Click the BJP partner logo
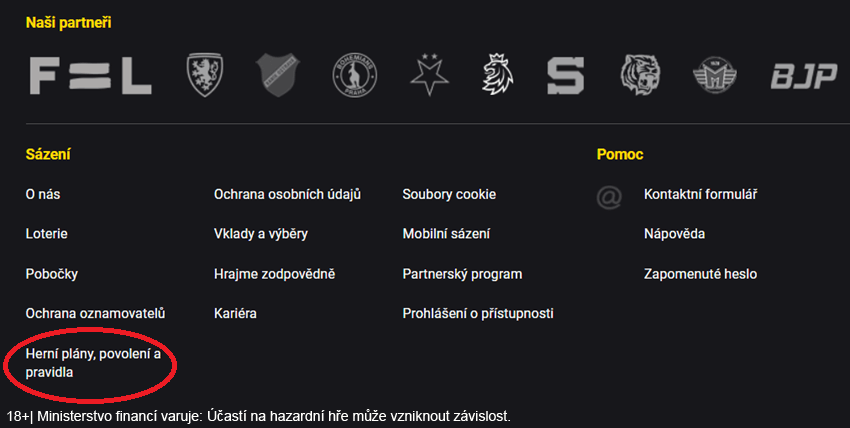This screenshot has height=428, width=850. (803, 76)
